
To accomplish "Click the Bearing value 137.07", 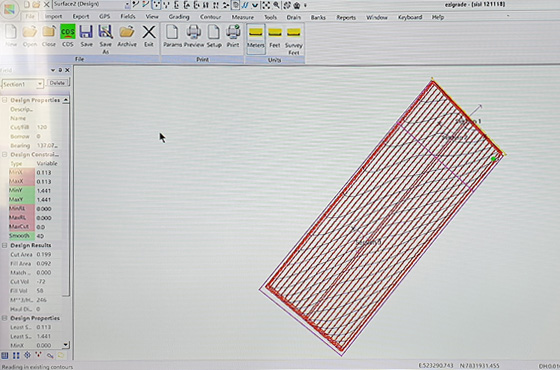I will [x=48, y=146].
